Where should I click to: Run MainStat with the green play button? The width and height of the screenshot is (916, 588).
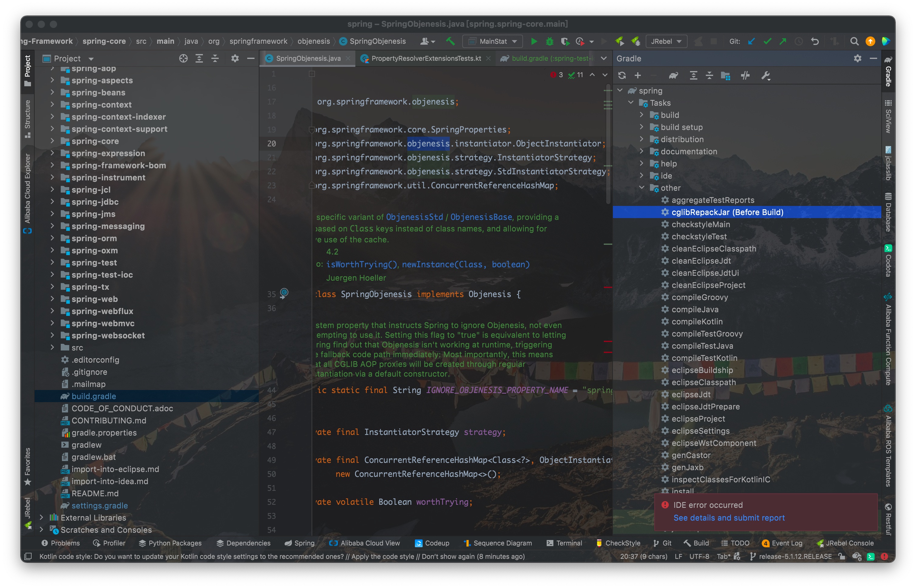[534, 41]
